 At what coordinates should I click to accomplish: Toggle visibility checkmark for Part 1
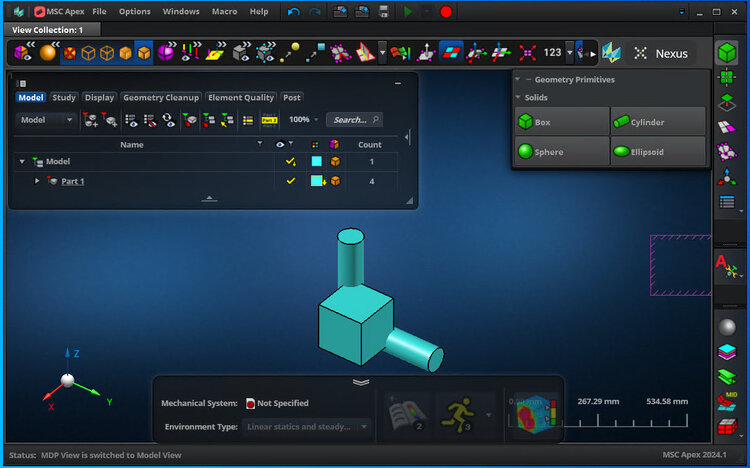coord(291,181)
